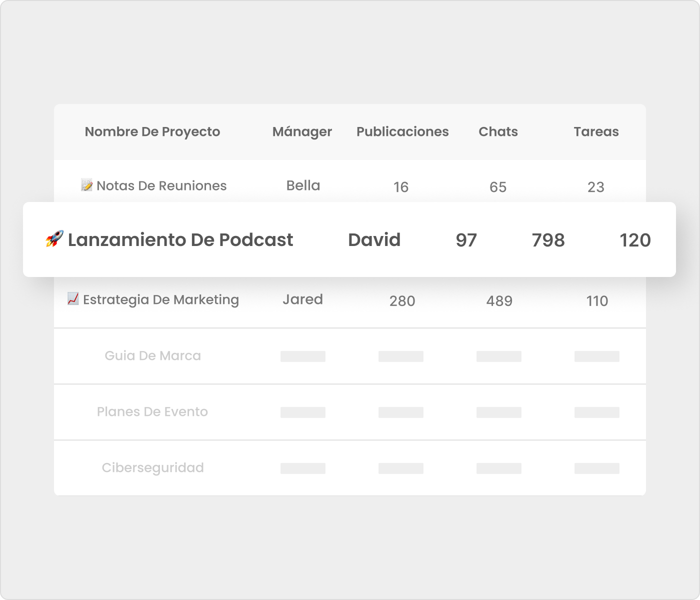700x600 pixels.
Task: Select the Planes De Evento row
Action: point(152,411)
